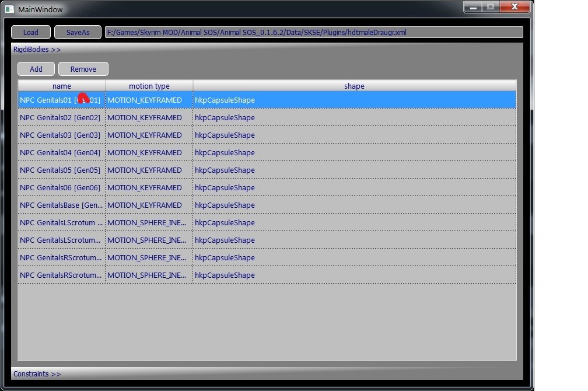Click motion type cell of Genitals01 row
The image size is (588, 391).
point(149,100)
